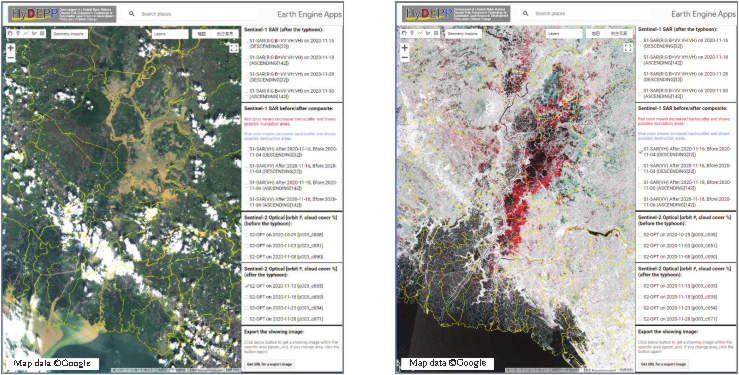Screen dimensions: 739x375
Task: Enable S2-OPT 2020-11-08 layer in right app
Action: (641, 256)
